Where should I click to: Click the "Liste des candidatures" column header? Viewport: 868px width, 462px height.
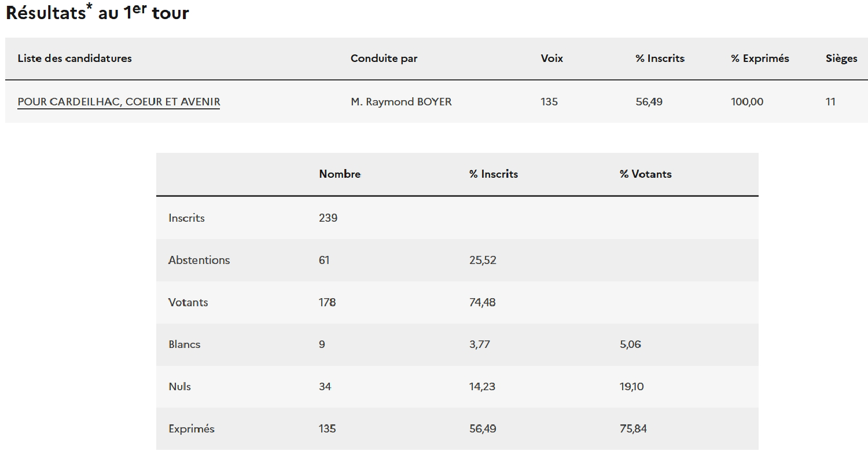75,58
